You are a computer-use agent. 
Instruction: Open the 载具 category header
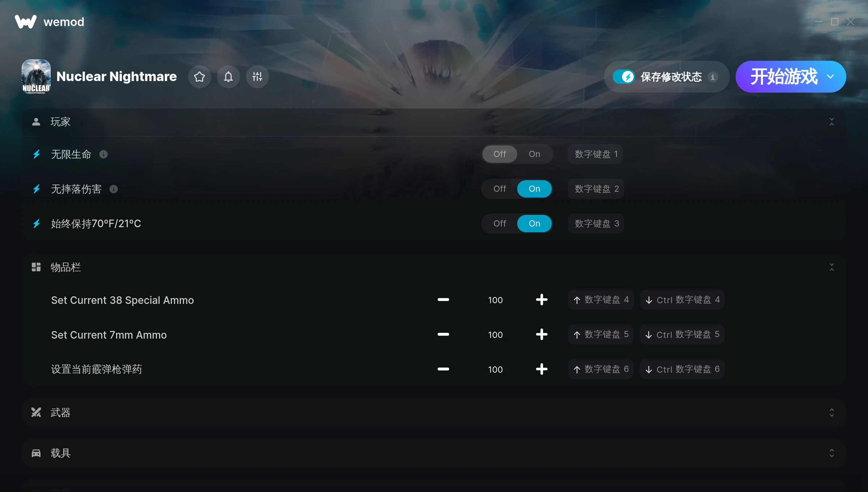coord(434,453)
